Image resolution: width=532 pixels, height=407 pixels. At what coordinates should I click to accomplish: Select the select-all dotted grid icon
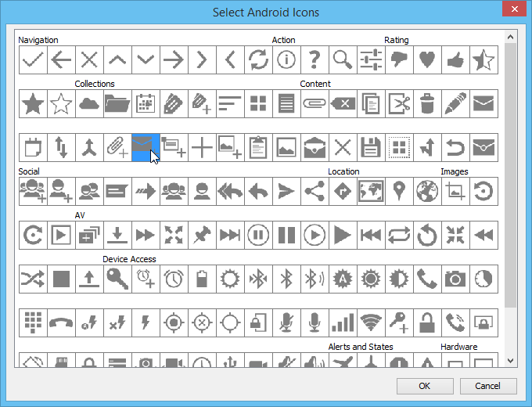(x=399, y=147)
